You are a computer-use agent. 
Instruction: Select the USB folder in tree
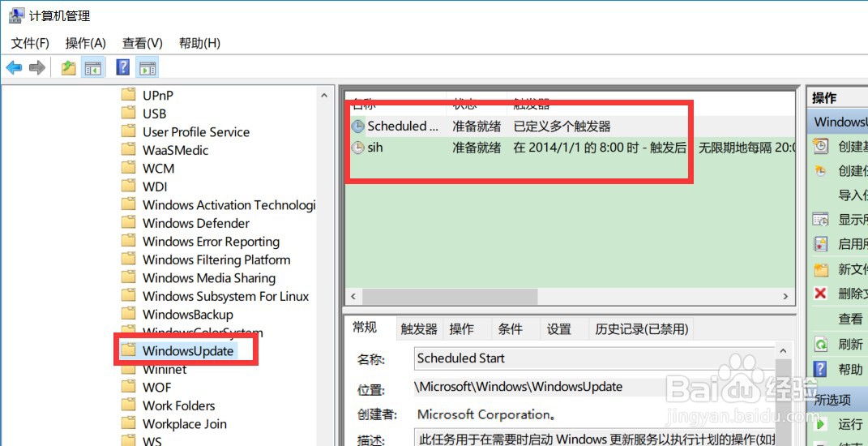point(155,114)
